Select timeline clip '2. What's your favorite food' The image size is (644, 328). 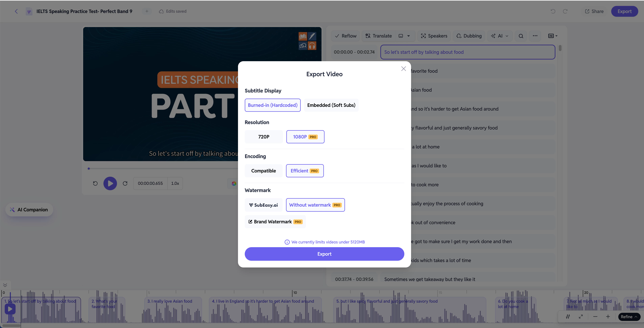click(107, 310)
